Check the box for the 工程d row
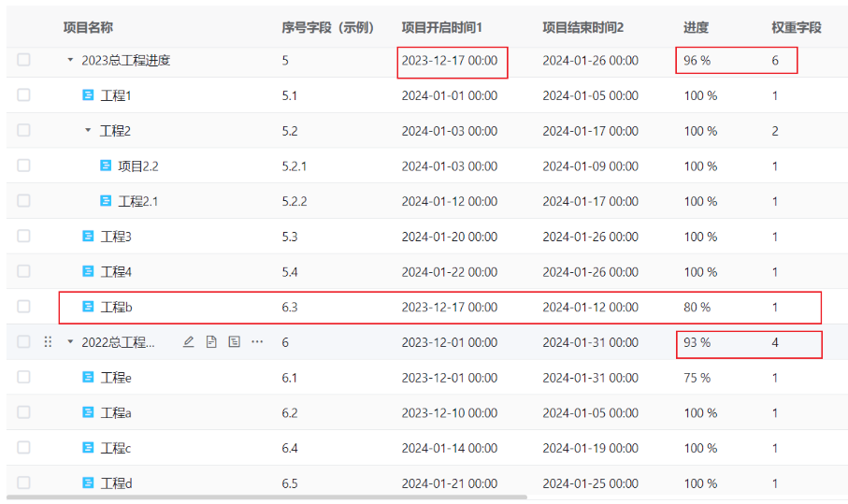The image size is (848, 504). pos(23,483)
